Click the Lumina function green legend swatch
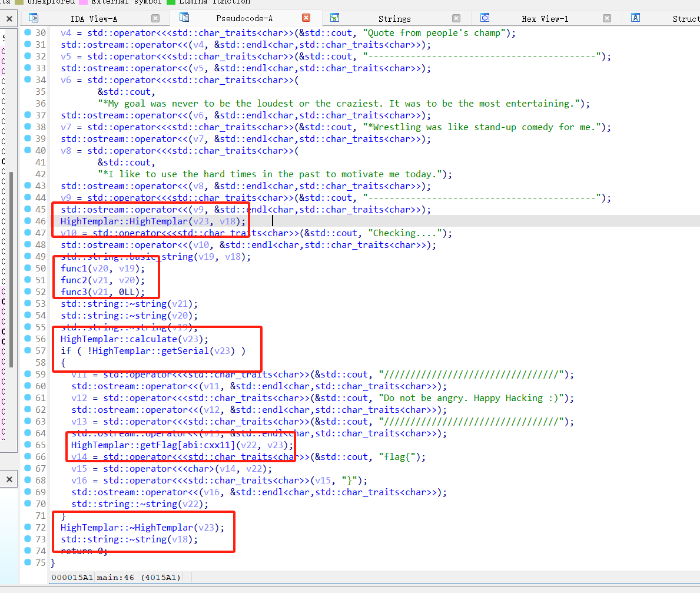 pos(171,2)
